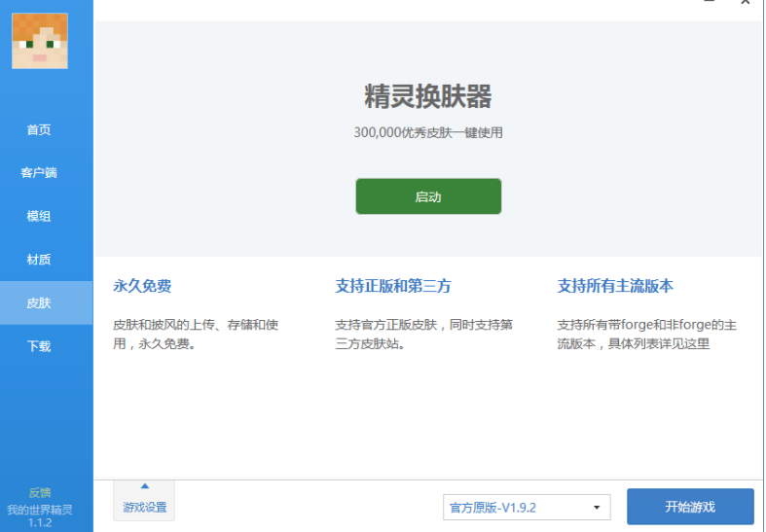Click the player avatar in the sidebar

(x=40, y=41)
